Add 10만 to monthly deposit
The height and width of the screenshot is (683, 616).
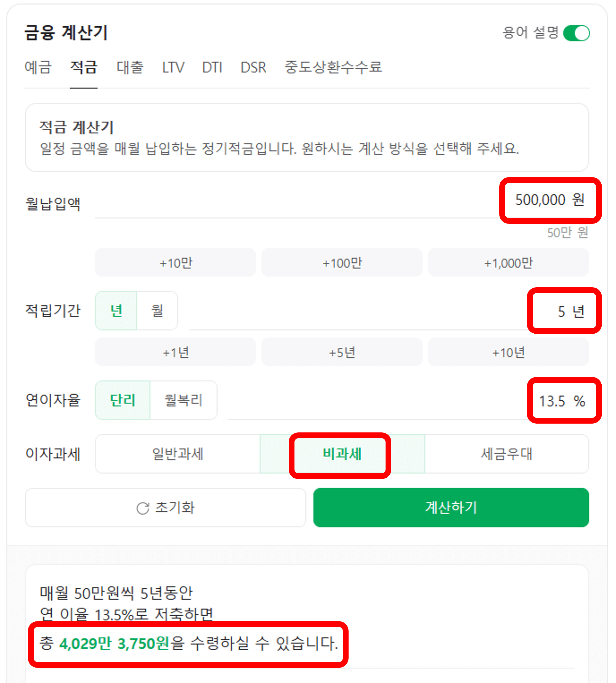(x=175, y=263)
